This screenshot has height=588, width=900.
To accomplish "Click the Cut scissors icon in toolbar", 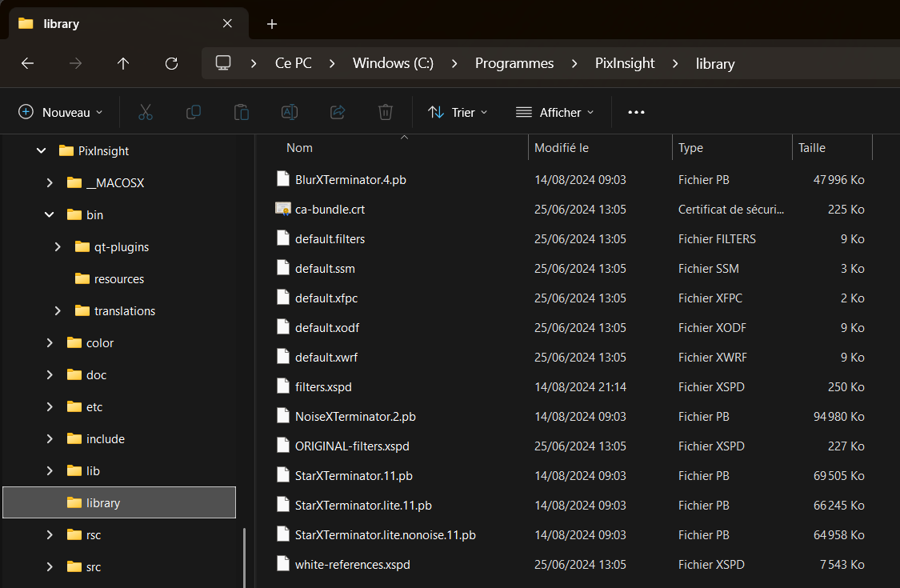I will pos(145,112).
